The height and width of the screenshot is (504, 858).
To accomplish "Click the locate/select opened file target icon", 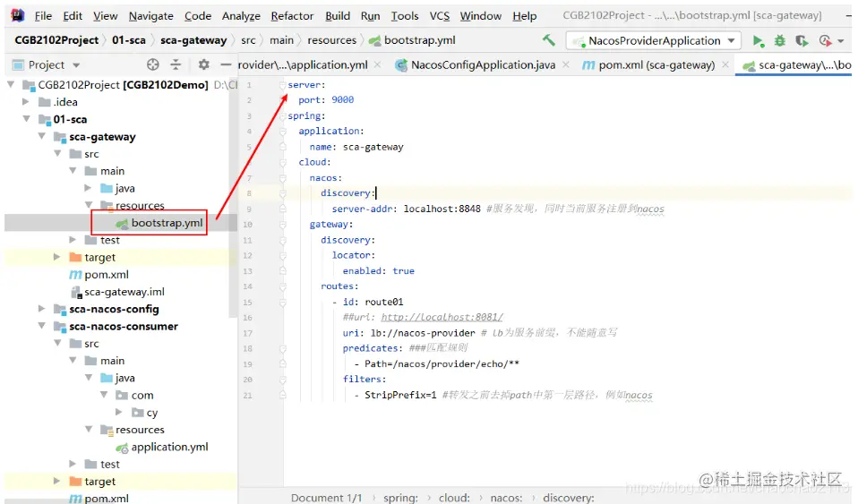I will pos(152,64).
